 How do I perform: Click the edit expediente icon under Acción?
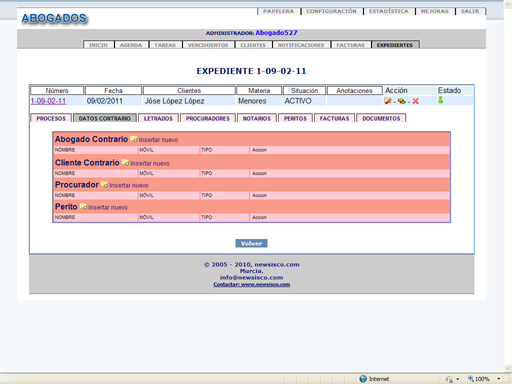(x=387, y=101)
